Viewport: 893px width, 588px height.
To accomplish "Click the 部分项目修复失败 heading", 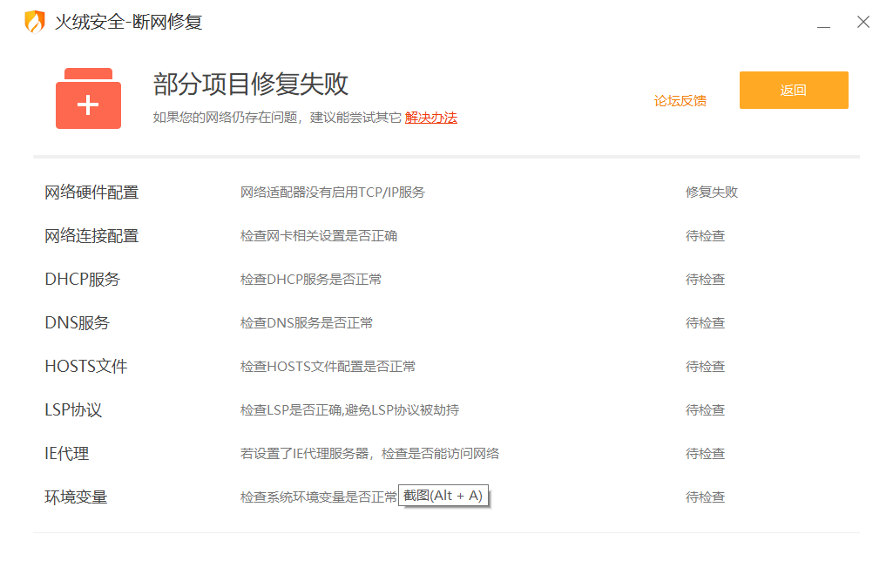I will point(251,84).
